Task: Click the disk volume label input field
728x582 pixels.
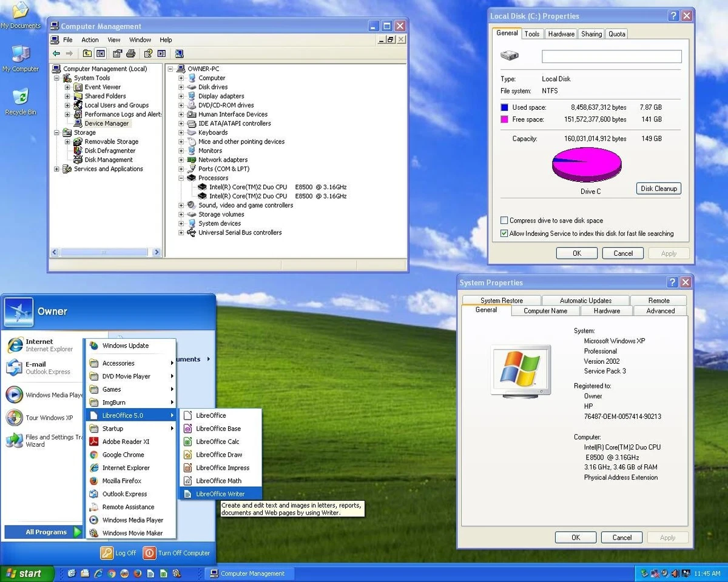Action: tap(612, 56)
